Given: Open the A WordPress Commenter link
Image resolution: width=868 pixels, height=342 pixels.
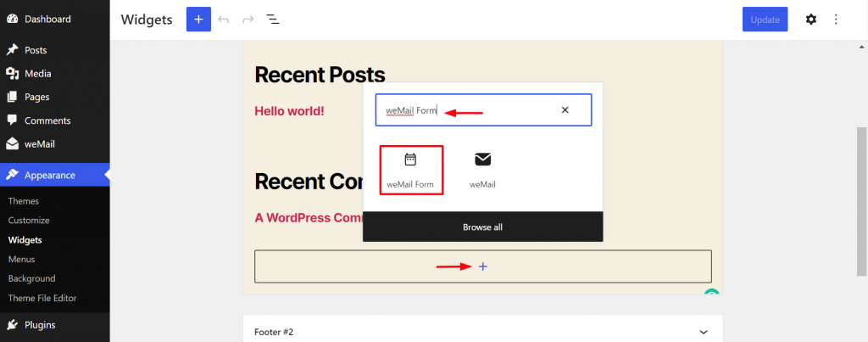Looking at the screenshot, I should pyautogui.click(x=309, y=217).
